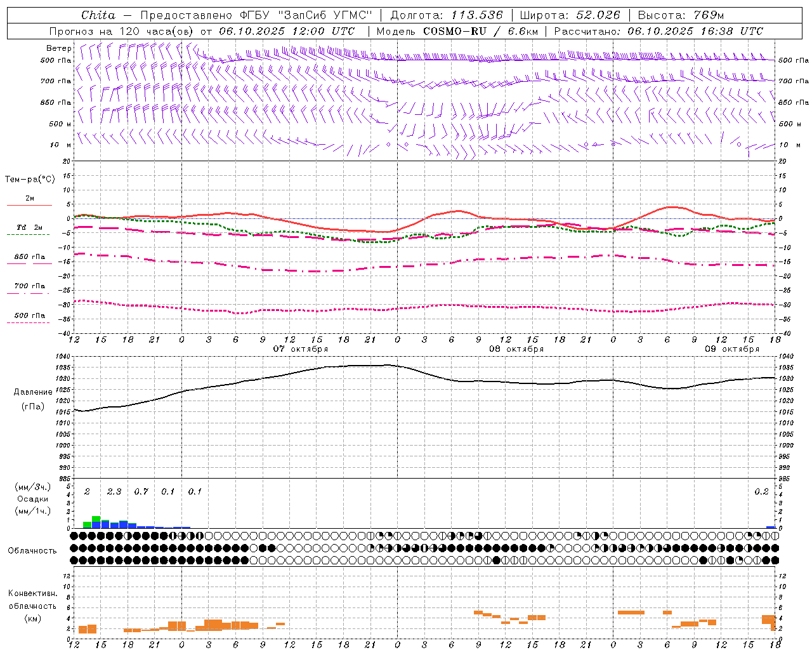Click the "(мм/3ч.)" precipitation unit label

[x=33, y=487]
